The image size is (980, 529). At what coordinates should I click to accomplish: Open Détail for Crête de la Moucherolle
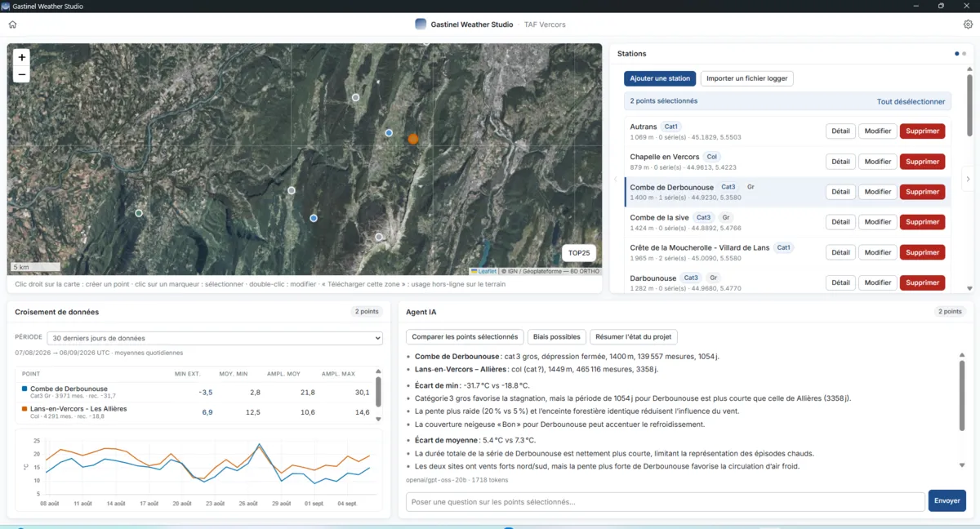coord(840,252)
